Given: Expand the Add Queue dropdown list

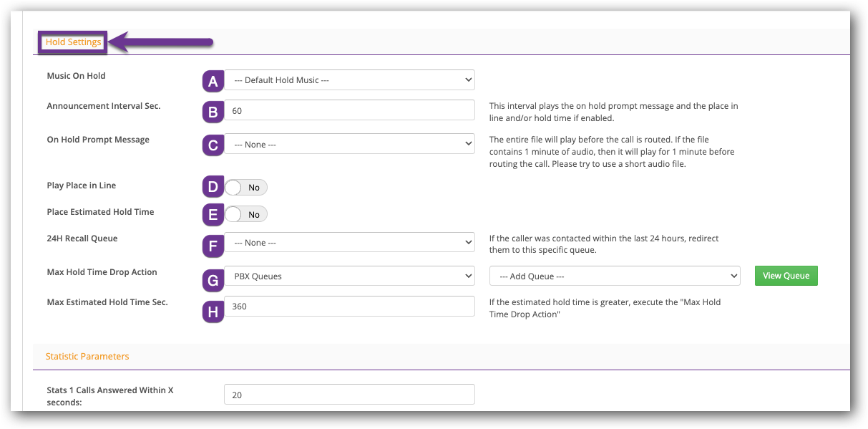Looking at the screenshot, I should [x=614, y=276].
